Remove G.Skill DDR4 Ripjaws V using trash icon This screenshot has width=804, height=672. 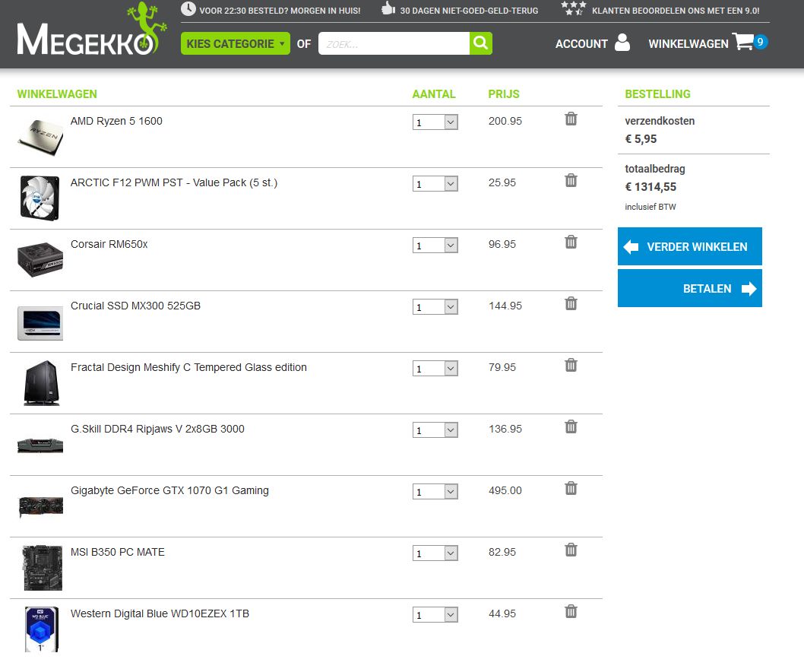click(x=571, y=426)
